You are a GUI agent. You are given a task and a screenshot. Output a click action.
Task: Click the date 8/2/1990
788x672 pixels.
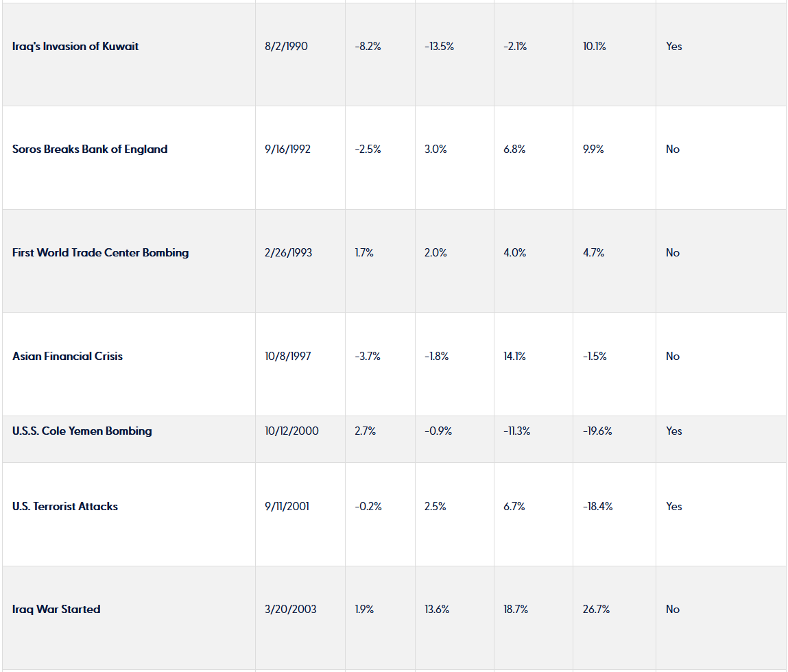point(286,47)
